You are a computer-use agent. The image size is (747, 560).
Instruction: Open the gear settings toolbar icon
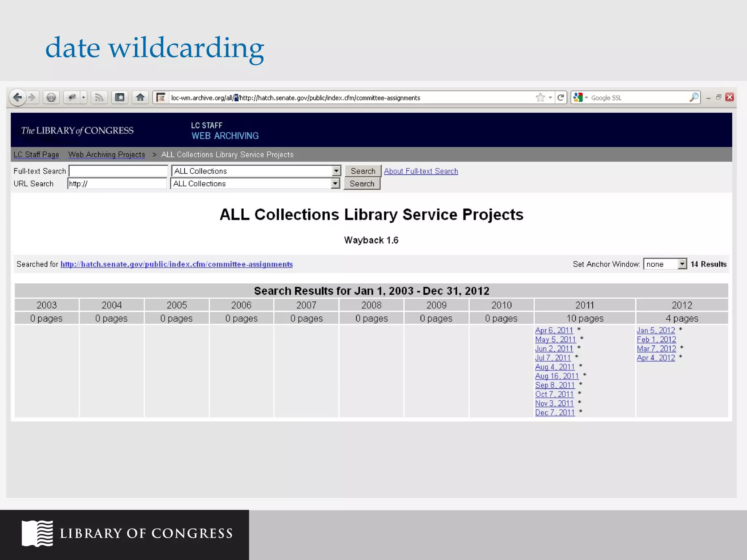(51, 97)
